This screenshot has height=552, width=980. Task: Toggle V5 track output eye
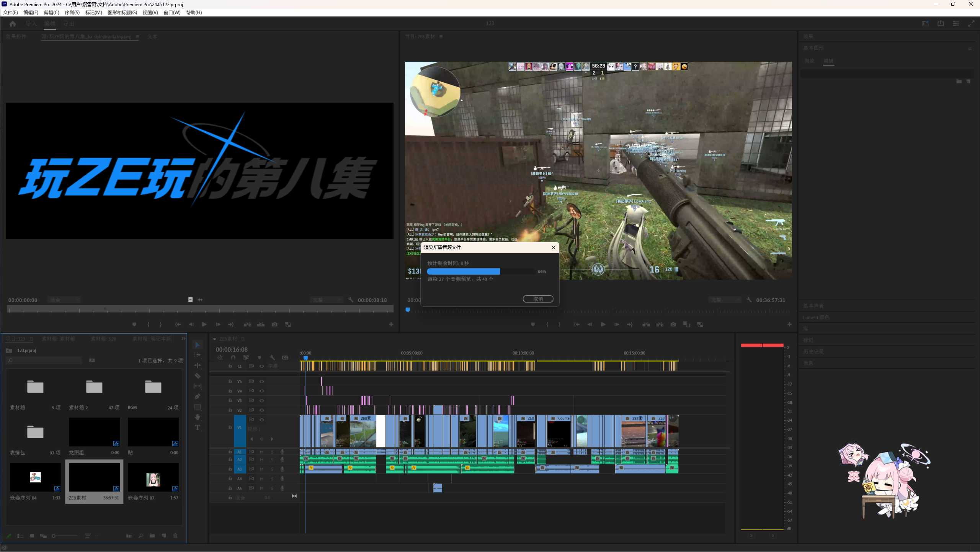[x=262, y=382]
